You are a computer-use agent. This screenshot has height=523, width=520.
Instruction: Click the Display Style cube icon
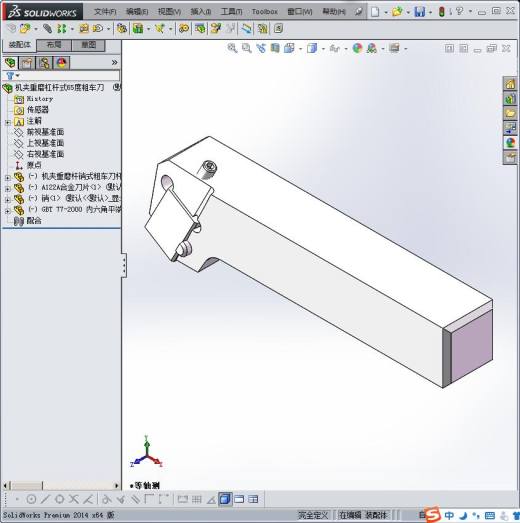[312, 48]
